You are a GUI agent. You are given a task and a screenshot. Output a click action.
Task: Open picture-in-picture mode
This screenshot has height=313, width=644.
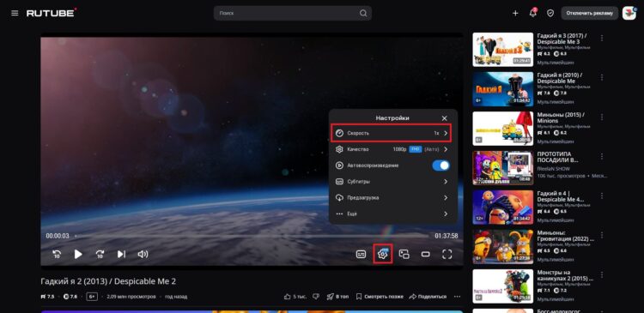point(404,255)
